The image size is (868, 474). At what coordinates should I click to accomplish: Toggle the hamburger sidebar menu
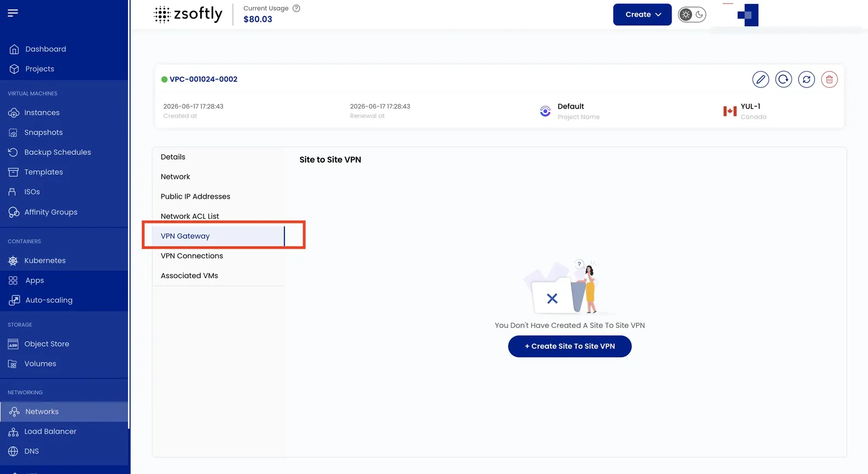point(13,12)
